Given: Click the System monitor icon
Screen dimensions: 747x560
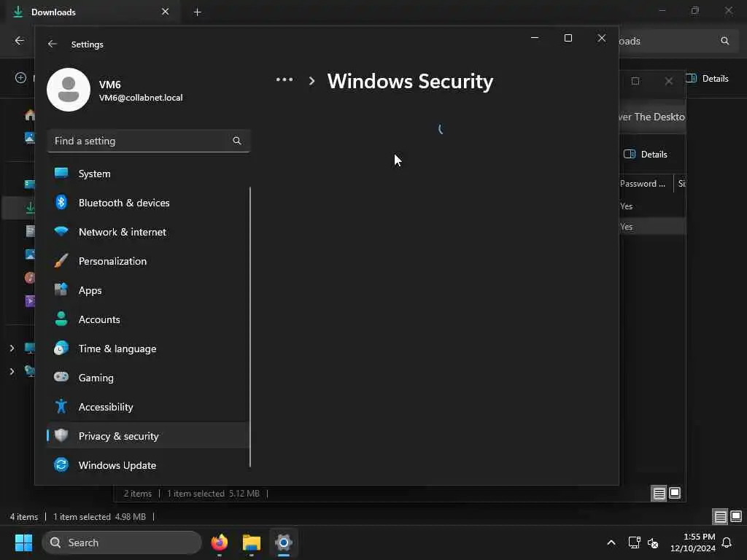Looking at the screenshot, I should [x=61, y=174].
